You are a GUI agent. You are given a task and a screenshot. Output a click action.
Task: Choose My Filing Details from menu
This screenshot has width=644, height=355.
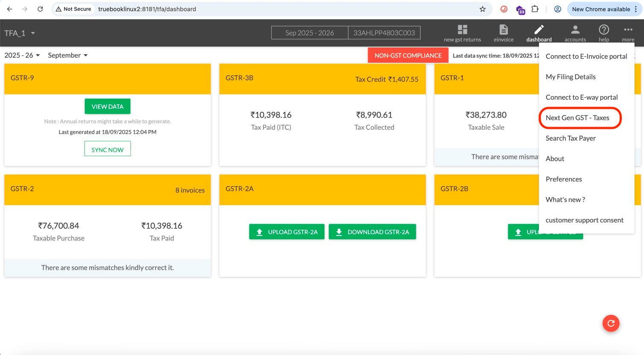(x=571, y=77)
